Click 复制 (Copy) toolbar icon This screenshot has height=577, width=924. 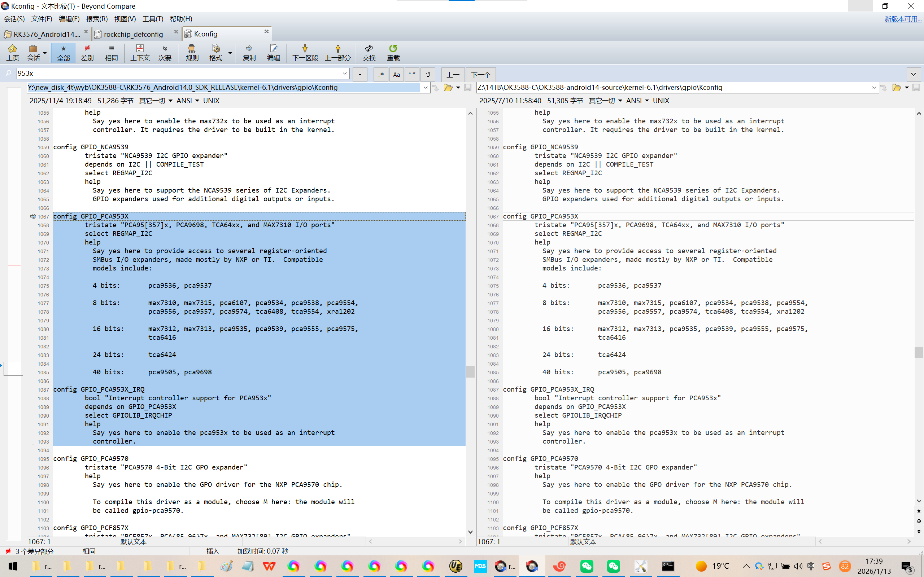[x=249, y=53]
